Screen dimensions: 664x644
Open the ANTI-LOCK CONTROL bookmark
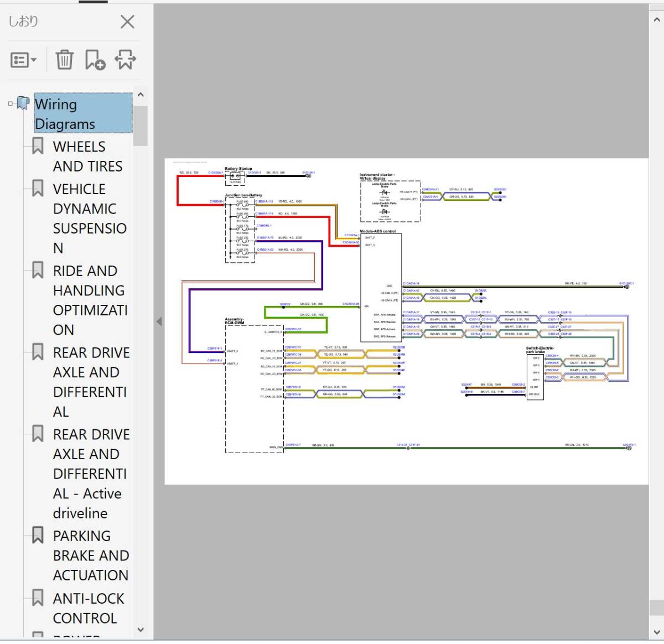[89, 608]
